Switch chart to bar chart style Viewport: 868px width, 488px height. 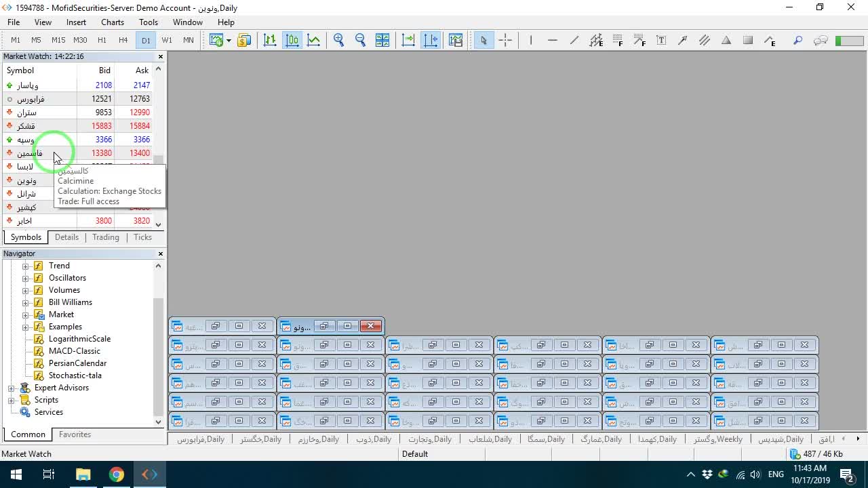(270, 41)
